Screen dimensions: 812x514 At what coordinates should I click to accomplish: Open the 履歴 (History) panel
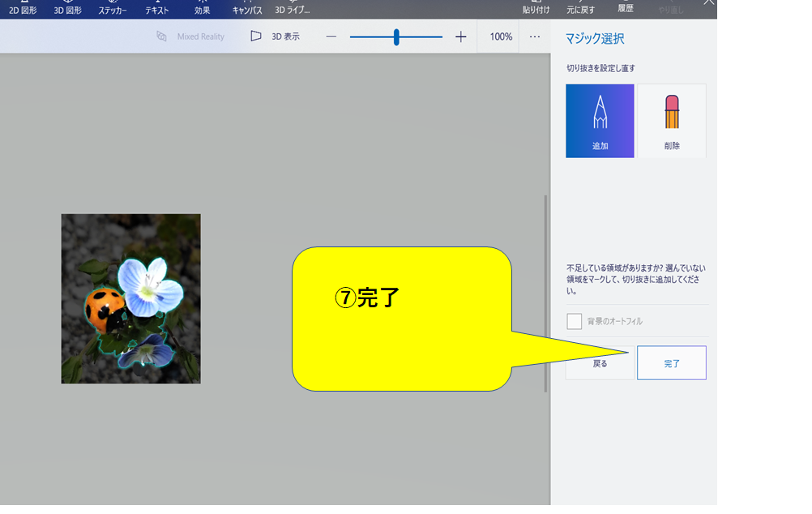pyautogui.click(x=627, y=9)
